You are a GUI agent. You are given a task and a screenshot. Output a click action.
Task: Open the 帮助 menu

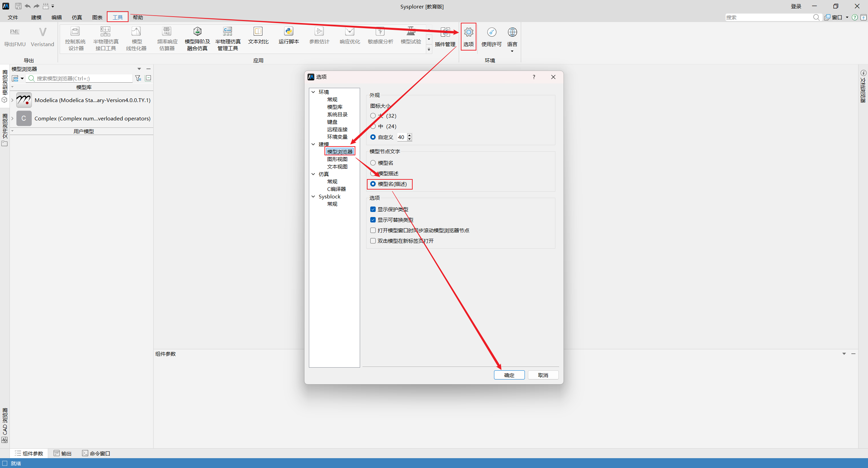pos(138,17)
